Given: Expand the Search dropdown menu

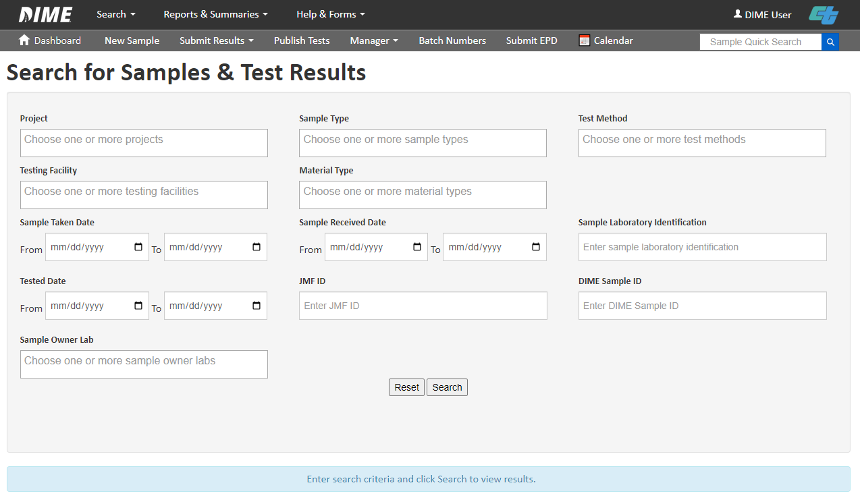Looking at the screenshot, I should (115, 14).
